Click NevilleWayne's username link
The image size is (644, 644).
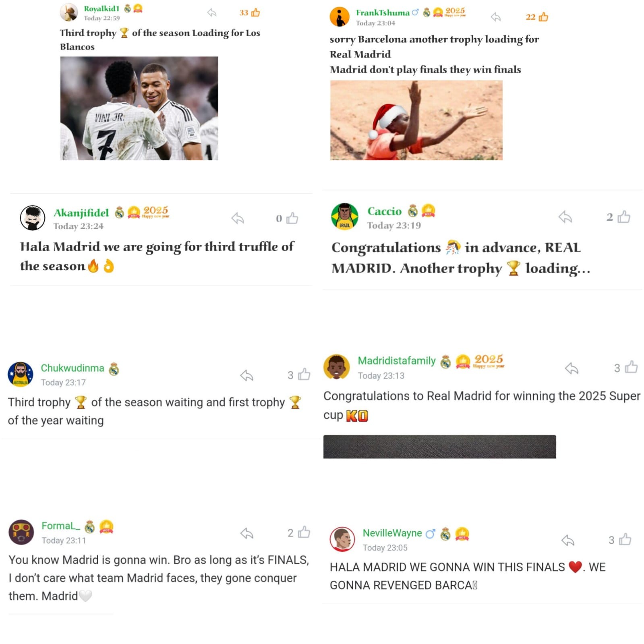pos(392,533)
